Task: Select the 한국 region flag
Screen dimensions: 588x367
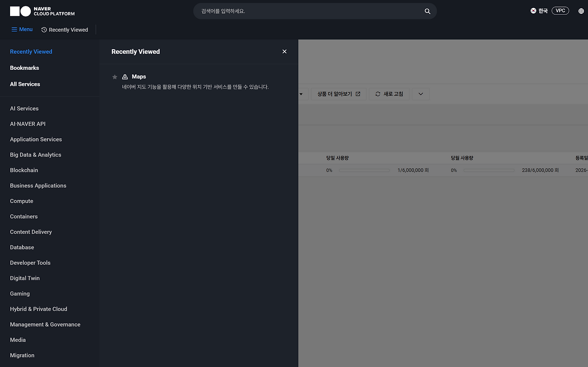Action: [x=533, y=11]
